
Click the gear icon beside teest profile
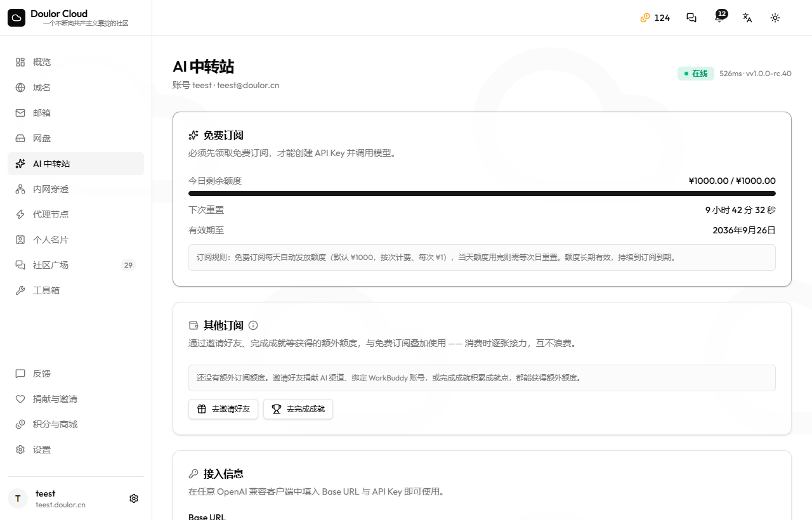coord(134,498)
